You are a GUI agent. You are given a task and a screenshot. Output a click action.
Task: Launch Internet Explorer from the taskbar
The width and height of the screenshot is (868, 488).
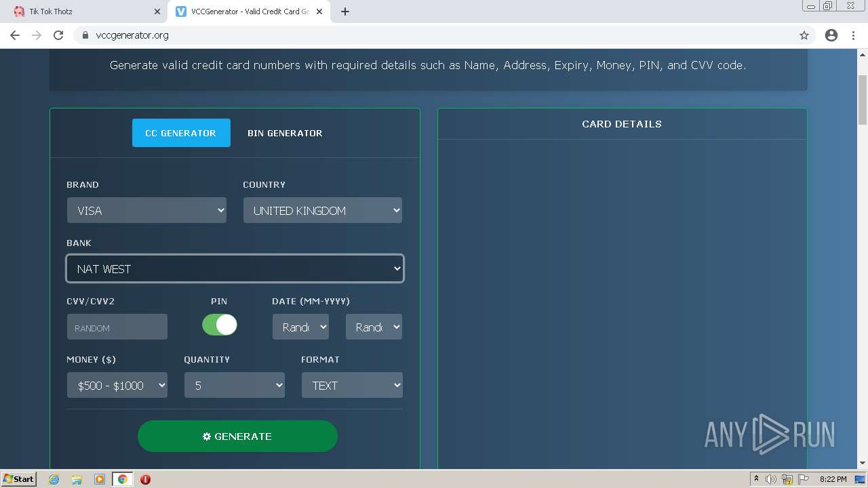54,479
